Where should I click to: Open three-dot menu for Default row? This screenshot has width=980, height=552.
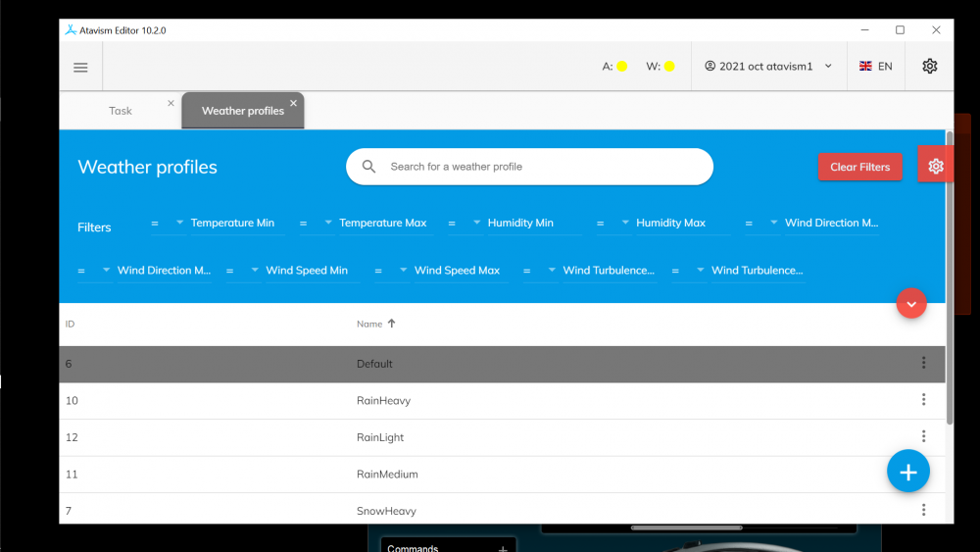(923, 363)
